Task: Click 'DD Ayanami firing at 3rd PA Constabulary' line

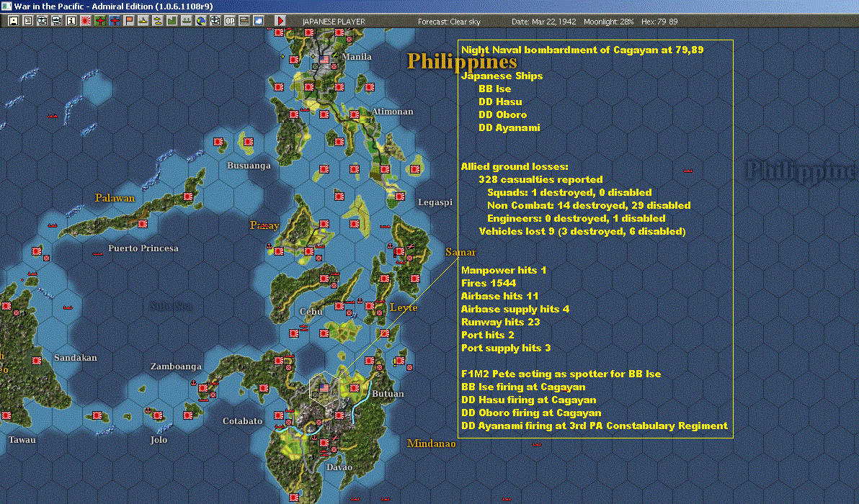Action: pos(595,426)
